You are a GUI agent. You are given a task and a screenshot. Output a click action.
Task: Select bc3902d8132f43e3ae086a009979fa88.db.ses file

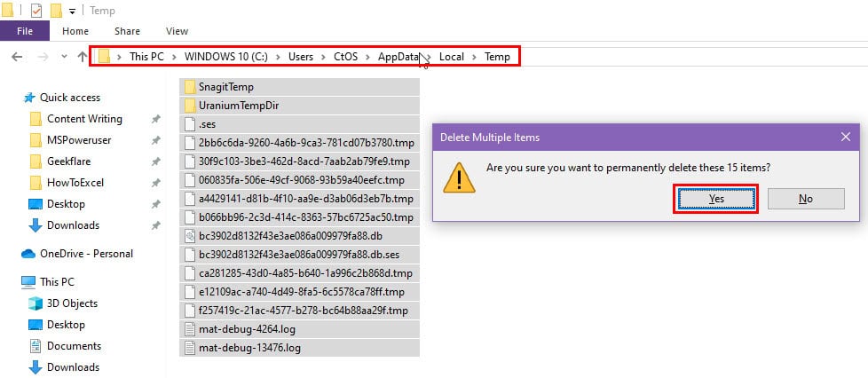pos(299,255)
